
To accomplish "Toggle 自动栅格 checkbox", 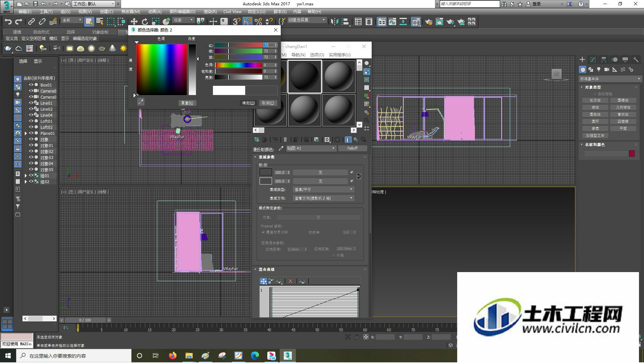I will tap(595, 94).
